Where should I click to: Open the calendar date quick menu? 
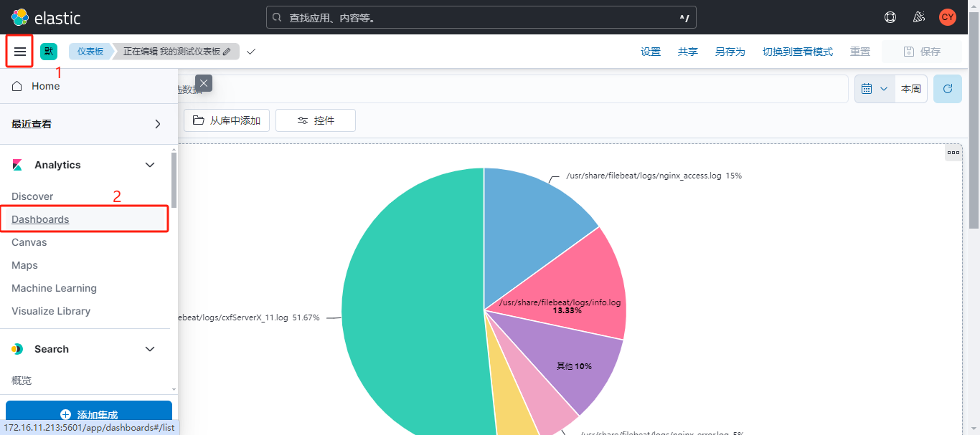click(874, 89)
